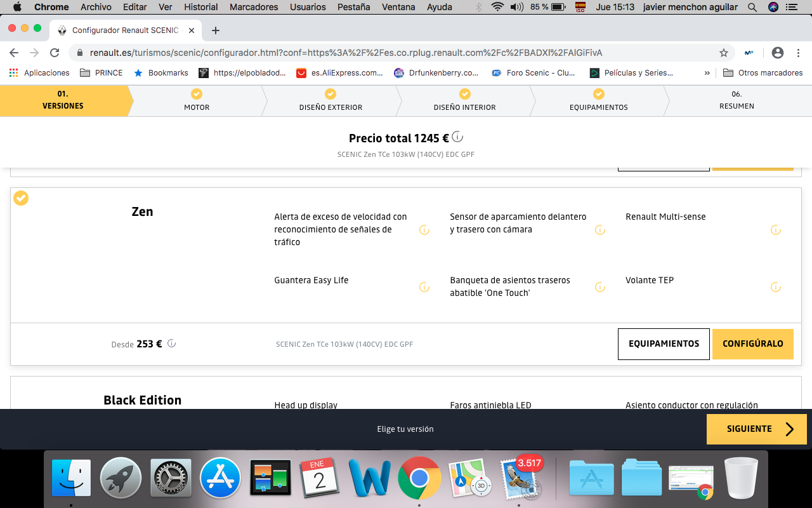Open System Preferences from Dock

171,478
